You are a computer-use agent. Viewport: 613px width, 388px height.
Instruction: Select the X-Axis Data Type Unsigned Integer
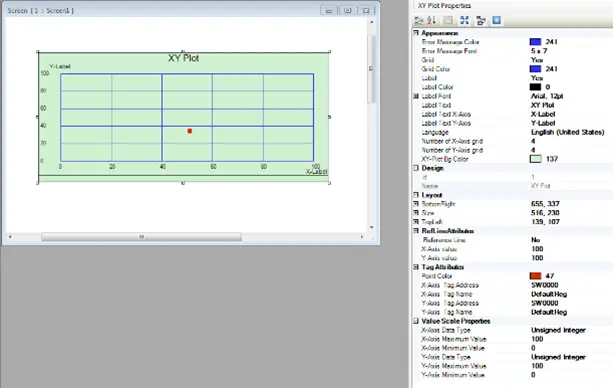[x=558, y=330]
